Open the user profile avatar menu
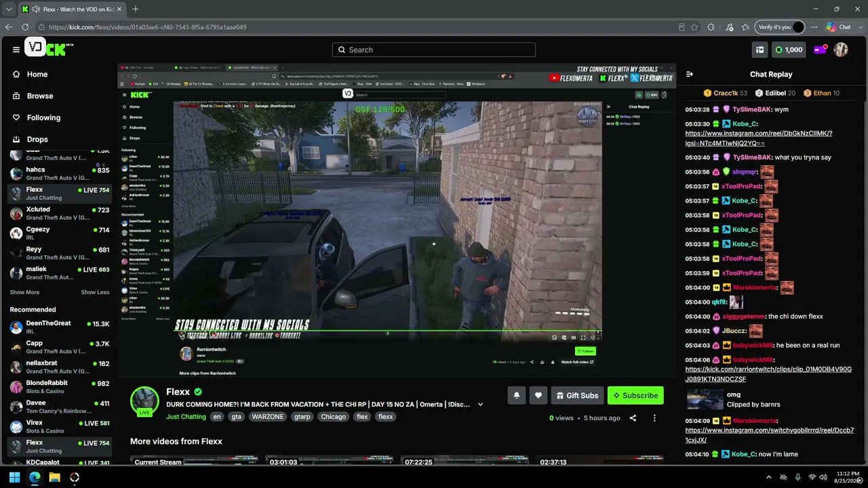 click(841, 49)
